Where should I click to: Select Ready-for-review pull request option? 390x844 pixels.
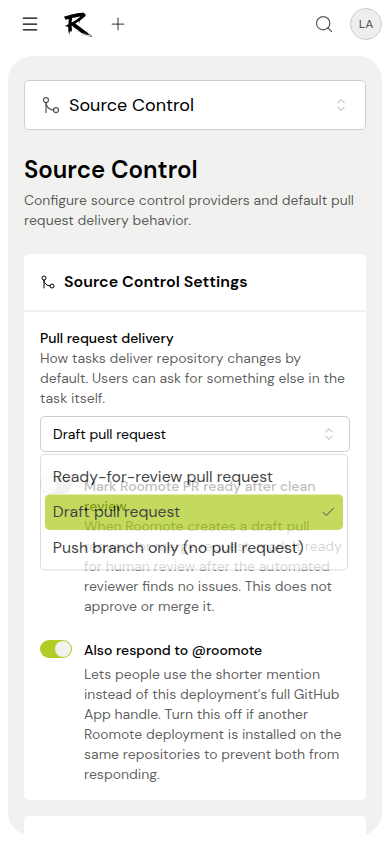click(194, 477)
